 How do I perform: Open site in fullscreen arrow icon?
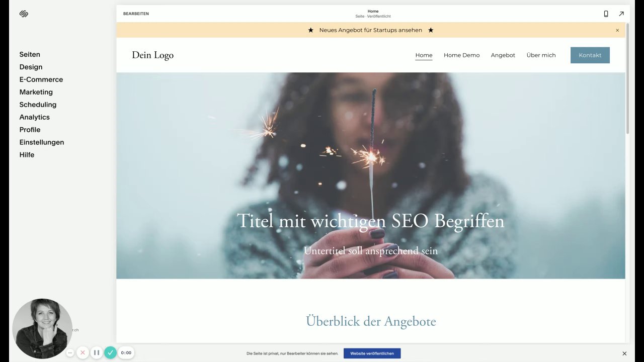click(621, 14)
